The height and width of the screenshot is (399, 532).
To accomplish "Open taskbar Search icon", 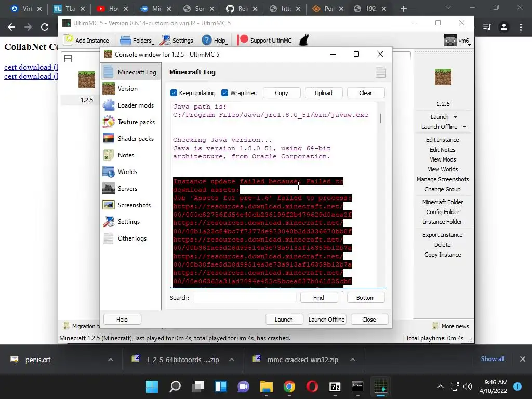I will tap(175, 387).
